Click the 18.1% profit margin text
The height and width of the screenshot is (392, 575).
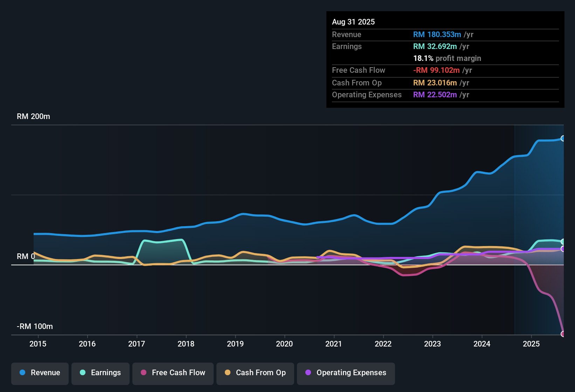(x=447, y=58)
